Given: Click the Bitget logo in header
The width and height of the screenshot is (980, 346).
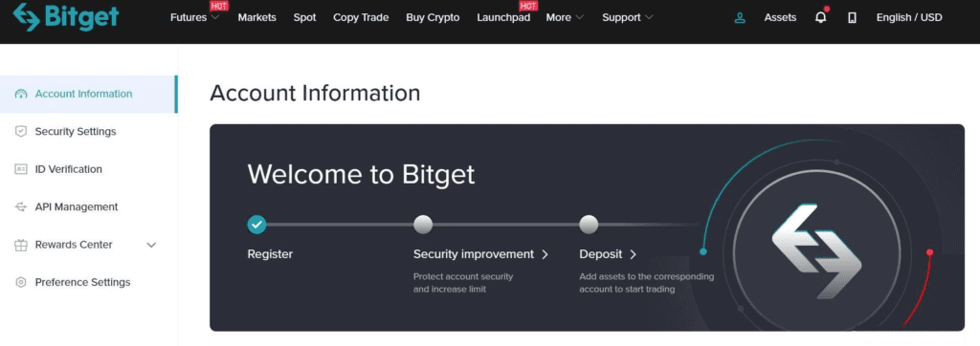Looking at the screenshot, I should click(66, 17).
